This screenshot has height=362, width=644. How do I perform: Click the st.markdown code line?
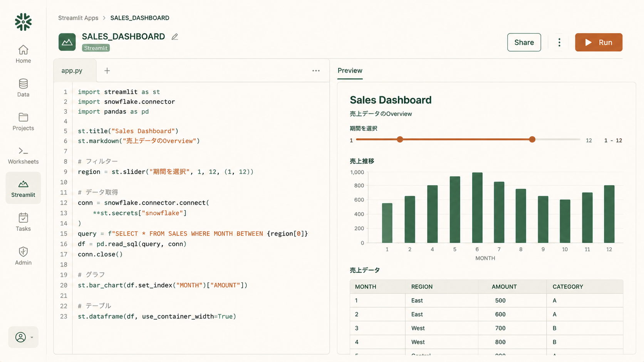[139, 141]
